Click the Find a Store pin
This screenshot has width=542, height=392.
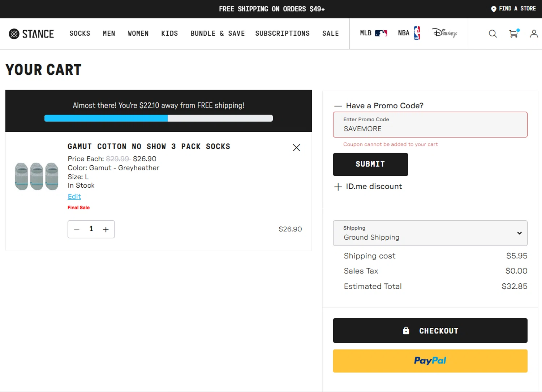pos(494,9)
